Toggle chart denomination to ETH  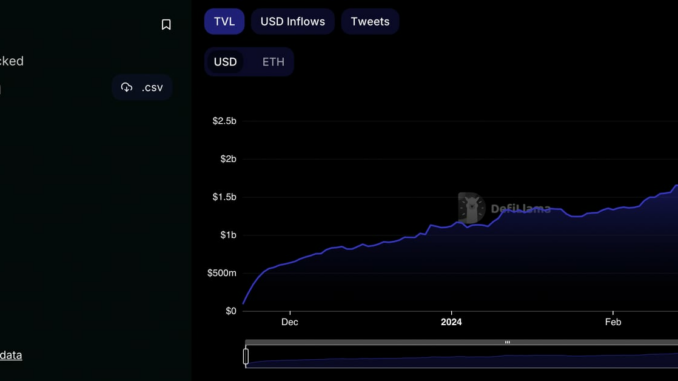pyautogui.click(x=273, y=62)
